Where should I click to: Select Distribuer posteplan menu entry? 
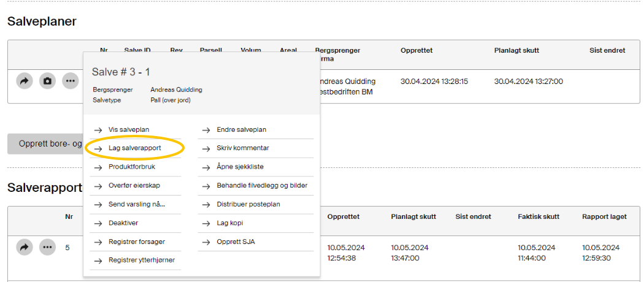(x=248, y=204)
